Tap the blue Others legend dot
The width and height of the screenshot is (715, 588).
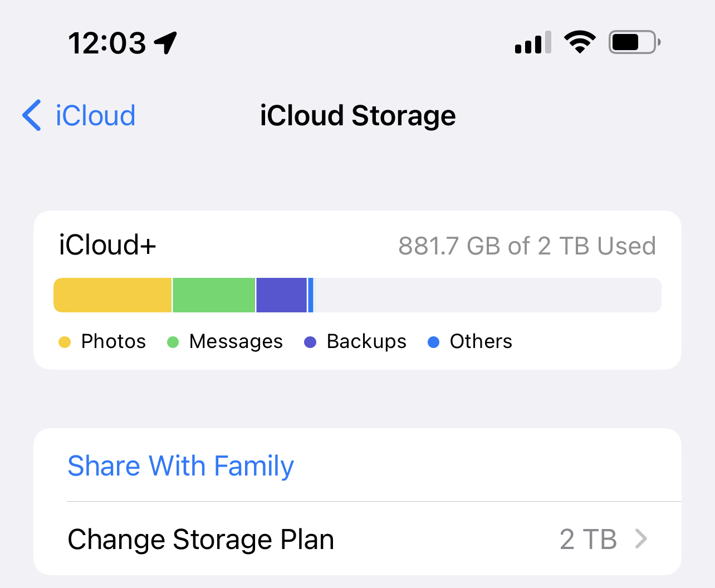[x=433, y=342]
